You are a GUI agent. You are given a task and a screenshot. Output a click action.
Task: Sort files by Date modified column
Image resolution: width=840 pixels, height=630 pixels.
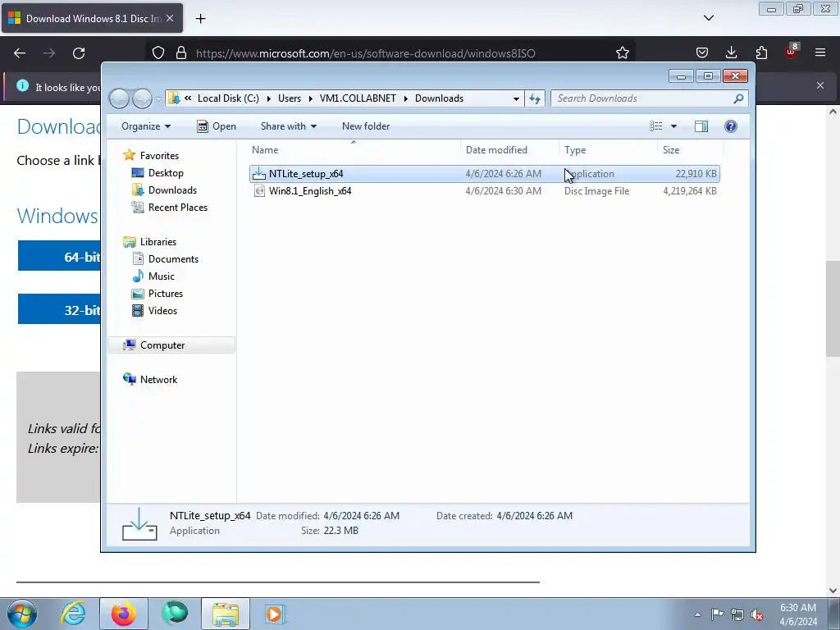pos(509,150)
